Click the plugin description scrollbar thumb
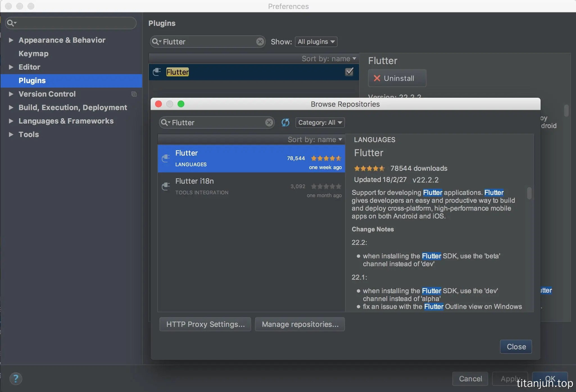This screenshot has height=392, width=576. pyautogui.click(x=529, y=193)
